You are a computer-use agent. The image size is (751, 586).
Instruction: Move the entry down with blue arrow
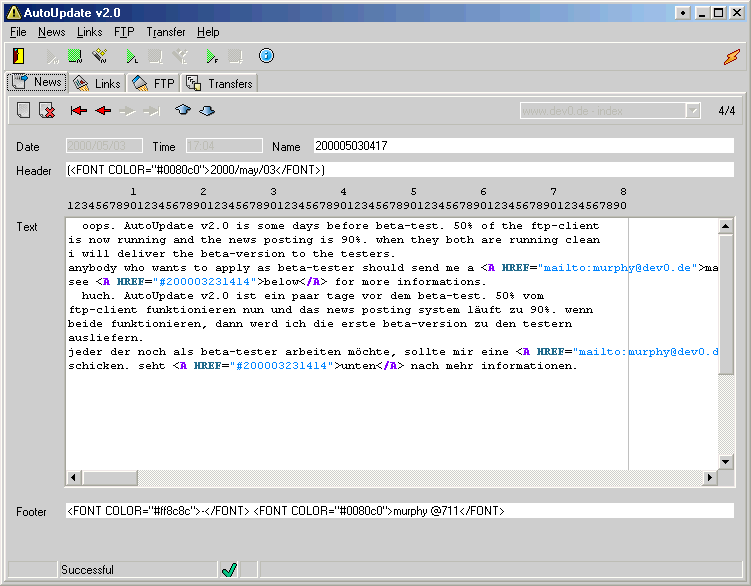207,111
